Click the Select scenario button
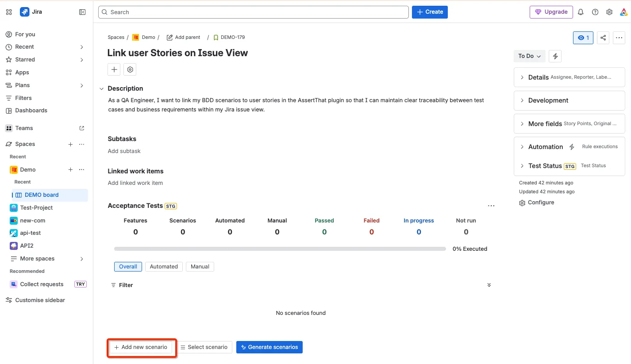The width and height of the screenshot is (631, 364). coord(204,347)
